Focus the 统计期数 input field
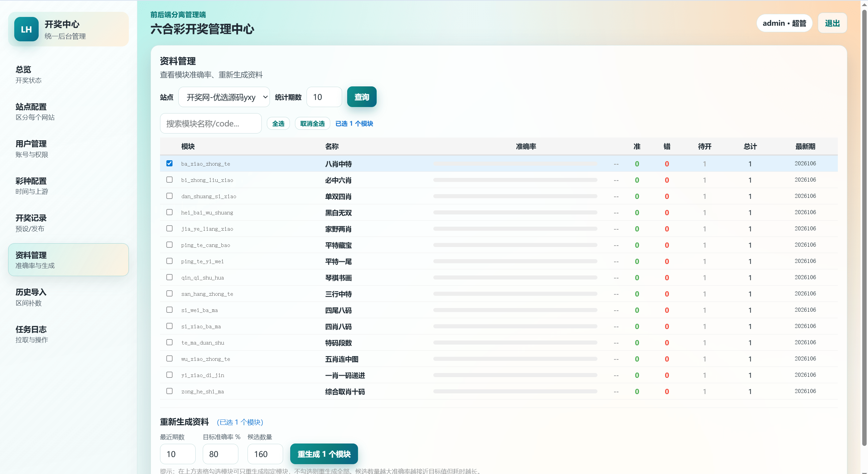 point(324,97)
